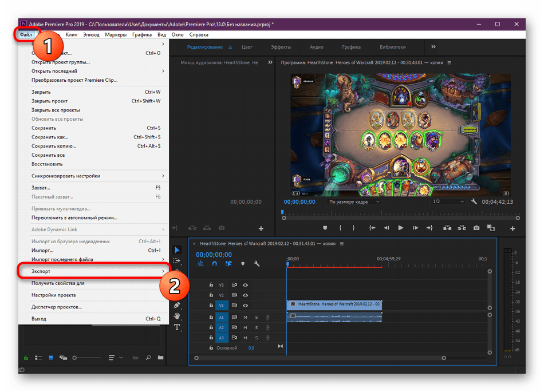544x392 pixels.
Task: Toggle track lock on V1
Action: 211,306
